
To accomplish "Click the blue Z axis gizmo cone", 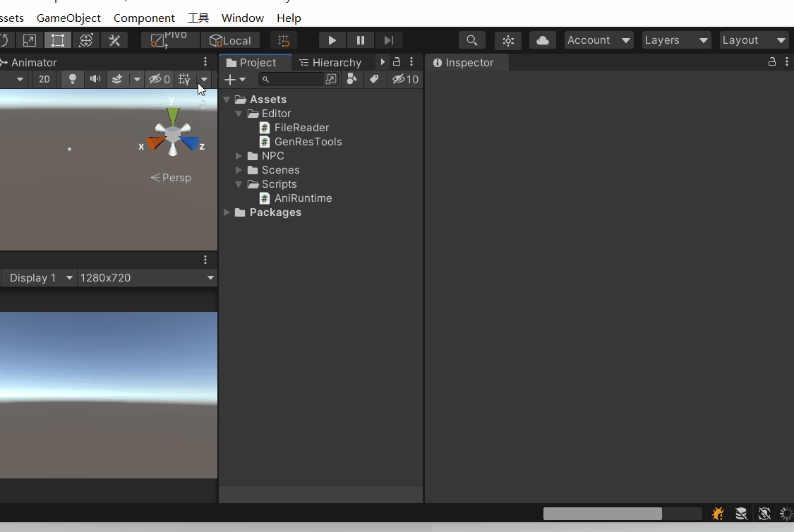I will 190,143.
